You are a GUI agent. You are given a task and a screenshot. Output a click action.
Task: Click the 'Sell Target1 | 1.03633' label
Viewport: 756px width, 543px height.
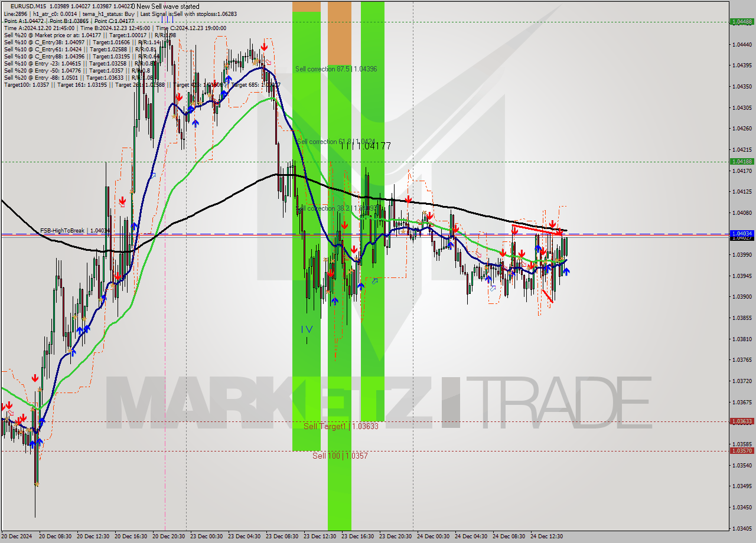click(x=341, y=426)
